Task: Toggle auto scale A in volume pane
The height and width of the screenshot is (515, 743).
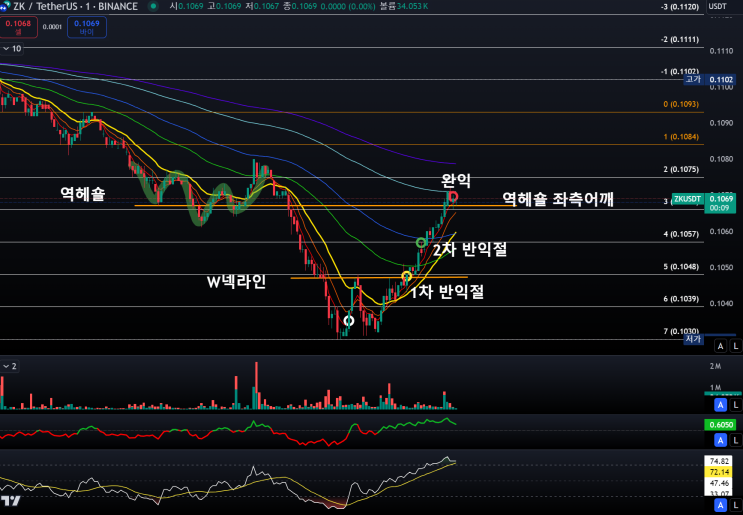Action: pos(720,405)
